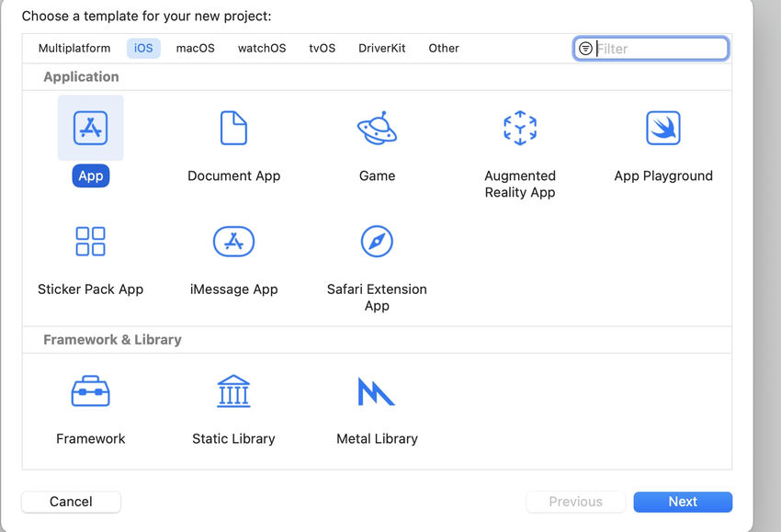Switch to the tvOS tab
781x532 pixels.
pyautogui.click(x=323, y=49)
